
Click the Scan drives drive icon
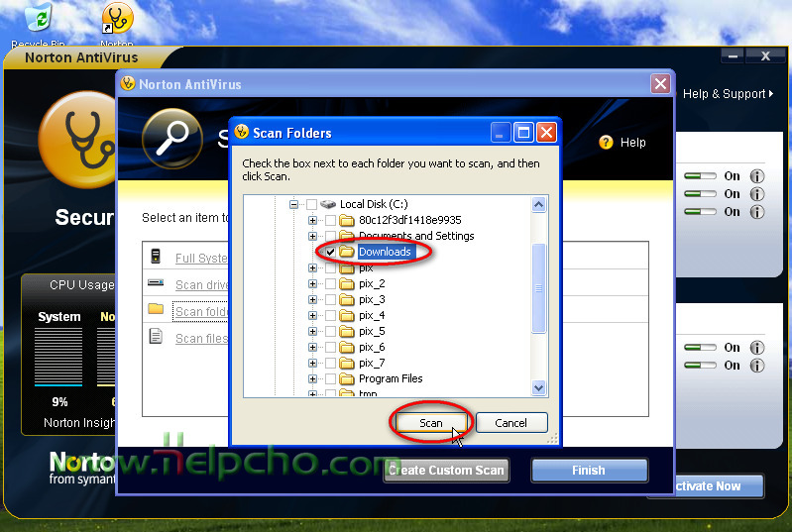click(x=156, y=282)
